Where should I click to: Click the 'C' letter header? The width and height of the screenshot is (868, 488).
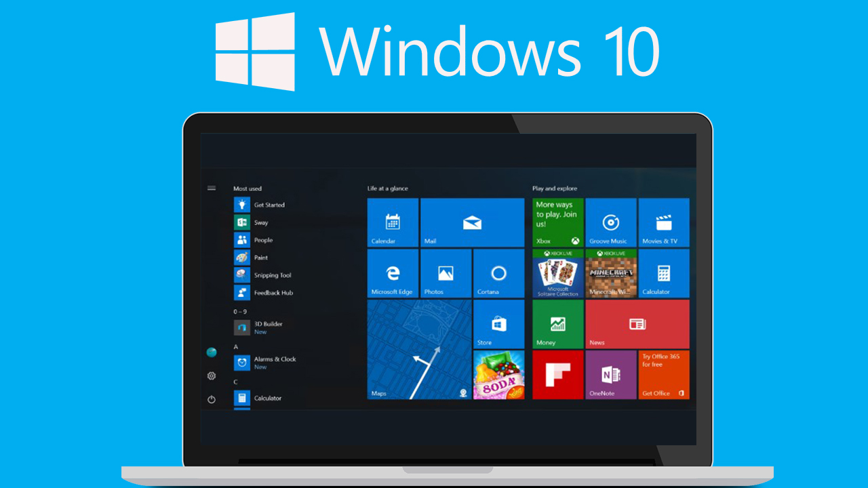236,382
